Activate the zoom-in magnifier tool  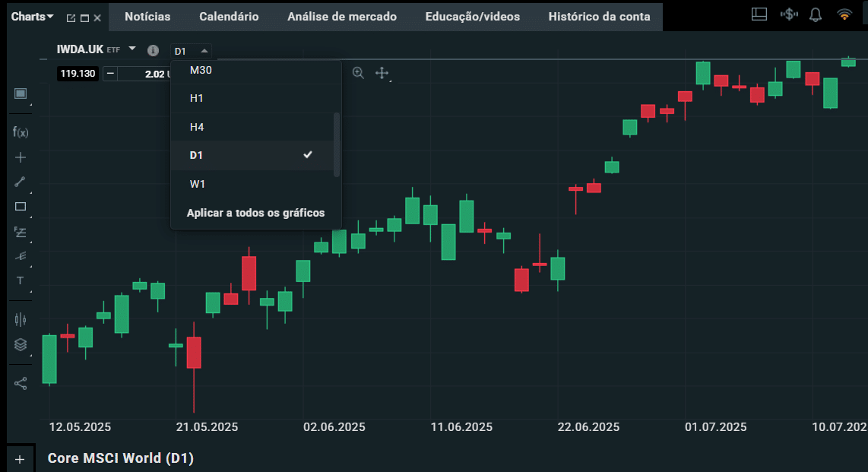(x=358, y=73)
